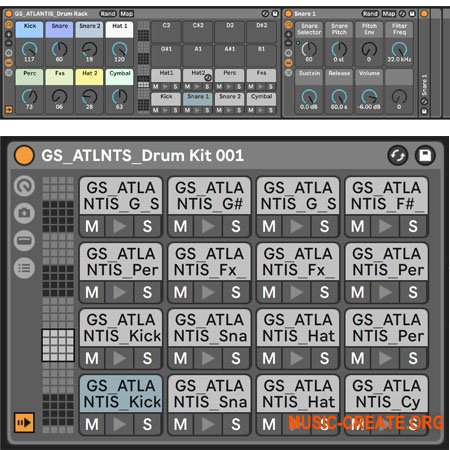Viewport: 450px width, 450px height.
Task: Toggle the orange auto-select button in Drum Kit 001
Action: coord(24,423)
